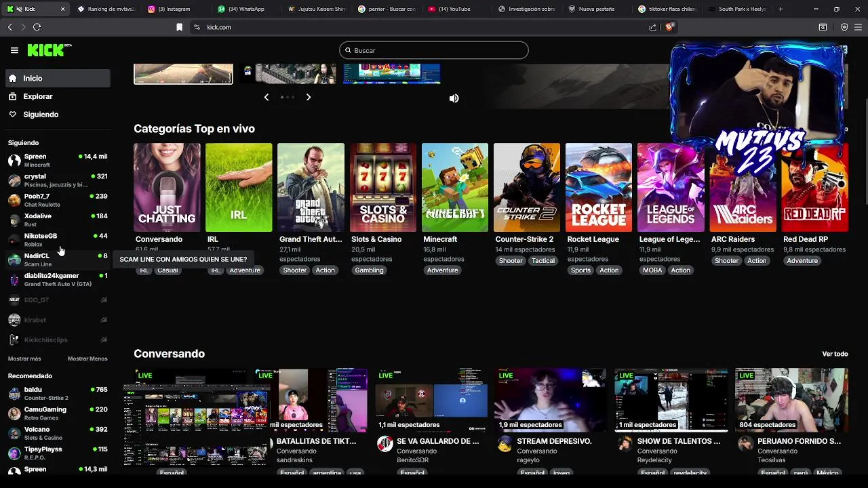Viewport: 868px width, 488px height.
Task: Click rageylo streamer avatar
Action: coord(505,445)
